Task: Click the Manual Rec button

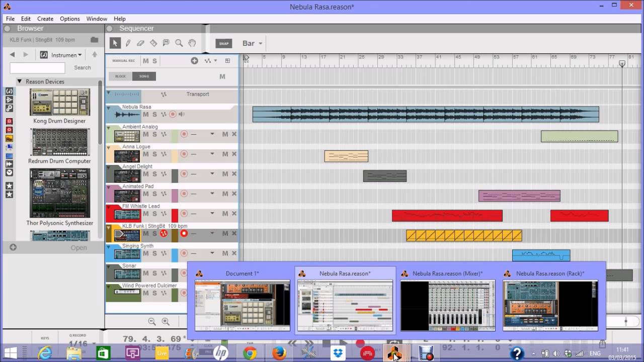Action: click(x=123, y=61)
